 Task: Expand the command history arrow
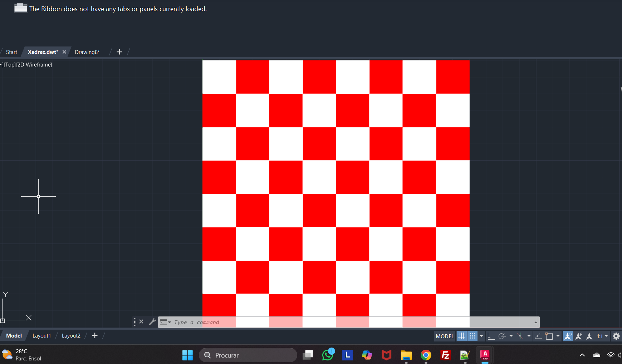pyautogui.click(x=535, y=322)
